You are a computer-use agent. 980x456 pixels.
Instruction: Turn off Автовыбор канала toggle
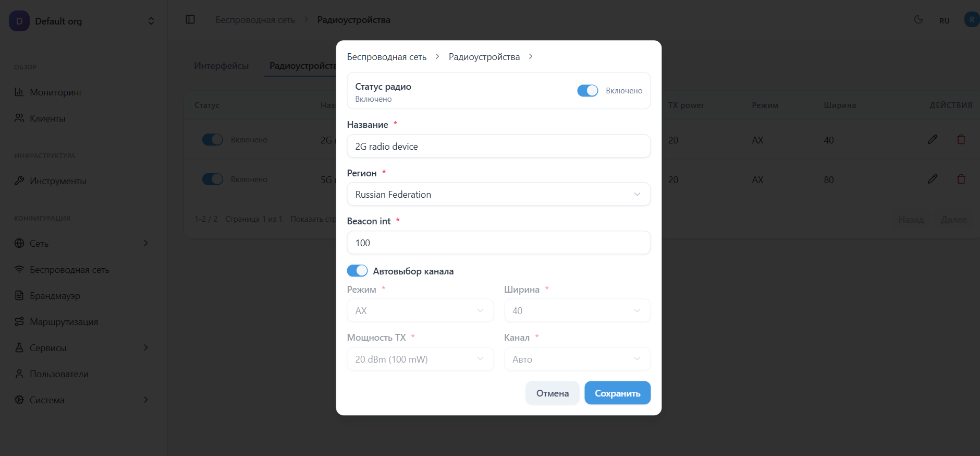[358, 271]
